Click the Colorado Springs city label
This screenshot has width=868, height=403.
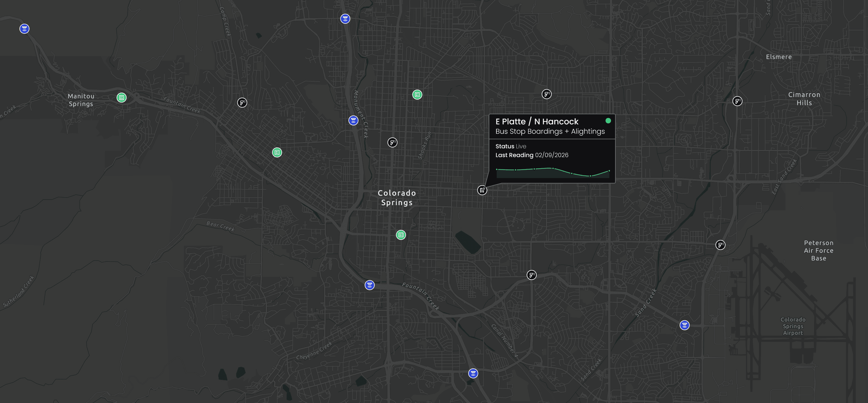click(396, 198)
